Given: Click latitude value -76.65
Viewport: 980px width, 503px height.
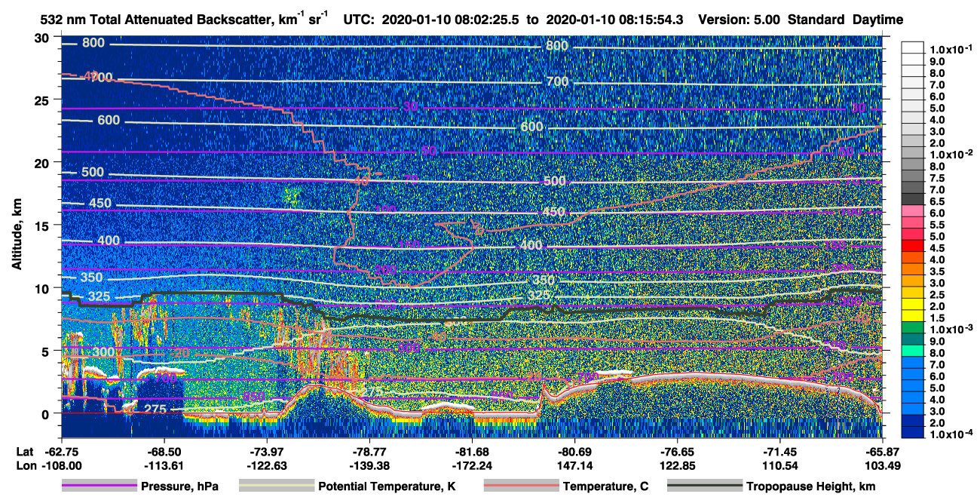Looking at the screenshot, I should [678, 451].
